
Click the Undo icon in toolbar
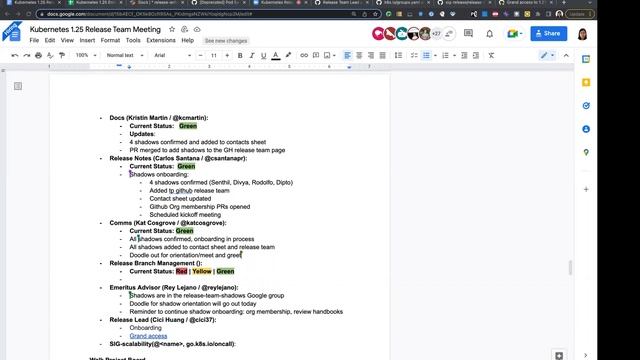tap(15, 56)
